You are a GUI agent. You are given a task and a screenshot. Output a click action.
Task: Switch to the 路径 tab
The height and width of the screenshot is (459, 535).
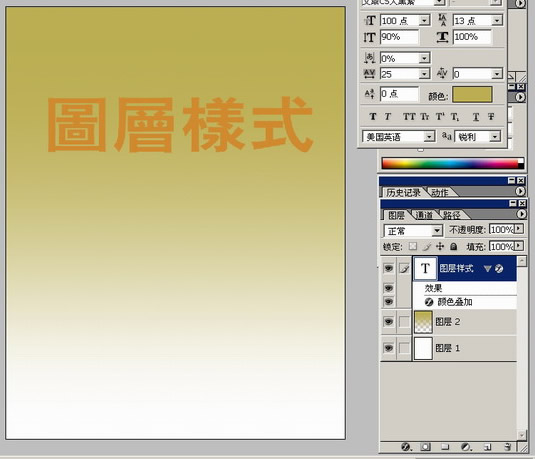tap(451, 215)
